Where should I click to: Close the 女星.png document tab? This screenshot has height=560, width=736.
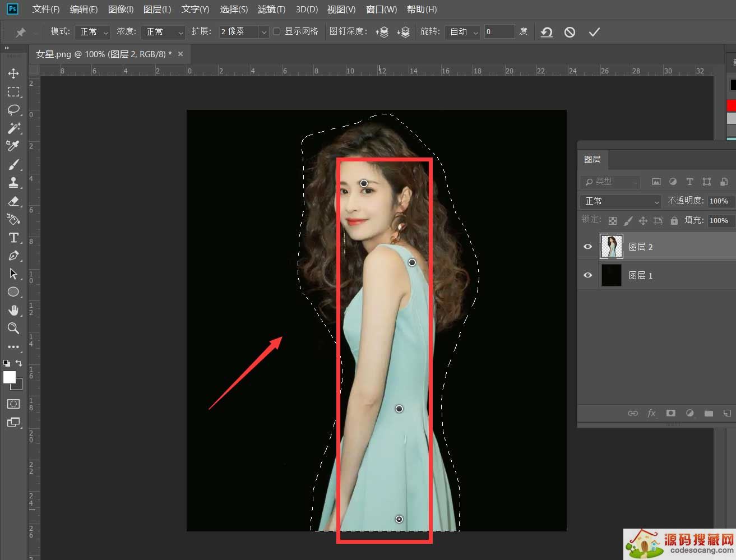coord(180,54)
